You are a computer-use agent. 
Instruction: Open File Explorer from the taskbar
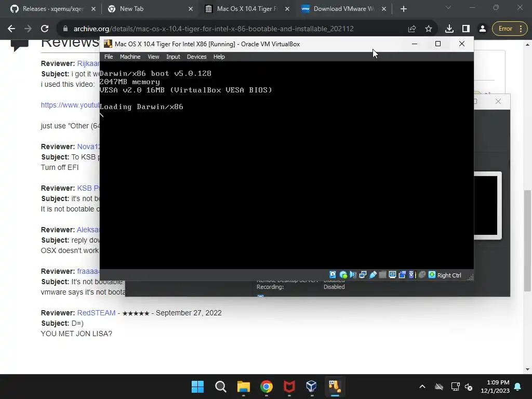tap(243, 387)
